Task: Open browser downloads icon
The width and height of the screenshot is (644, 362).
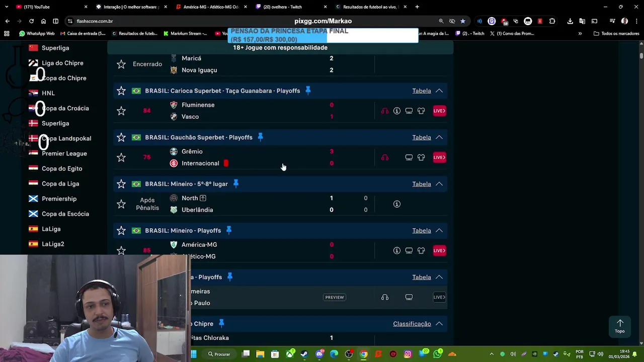Action: click(x=570, y=21)
